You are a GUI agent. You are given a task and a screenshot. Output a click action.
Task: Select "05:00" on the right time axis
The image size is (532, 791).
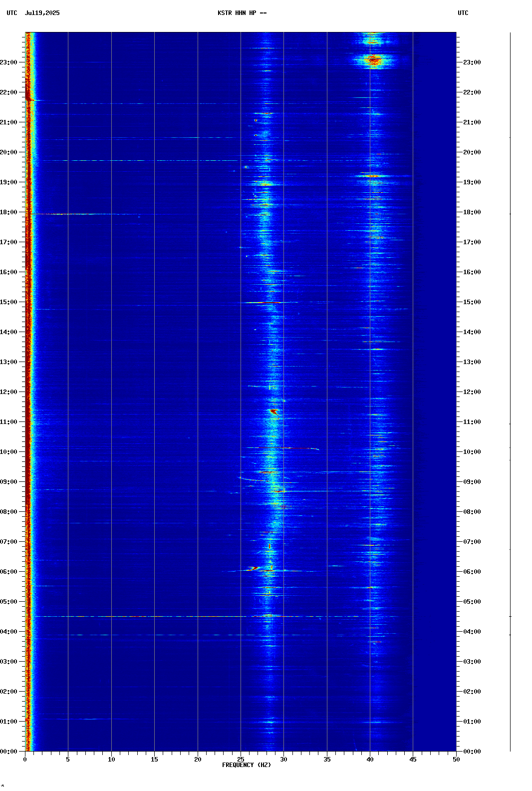tap(472, 602)
